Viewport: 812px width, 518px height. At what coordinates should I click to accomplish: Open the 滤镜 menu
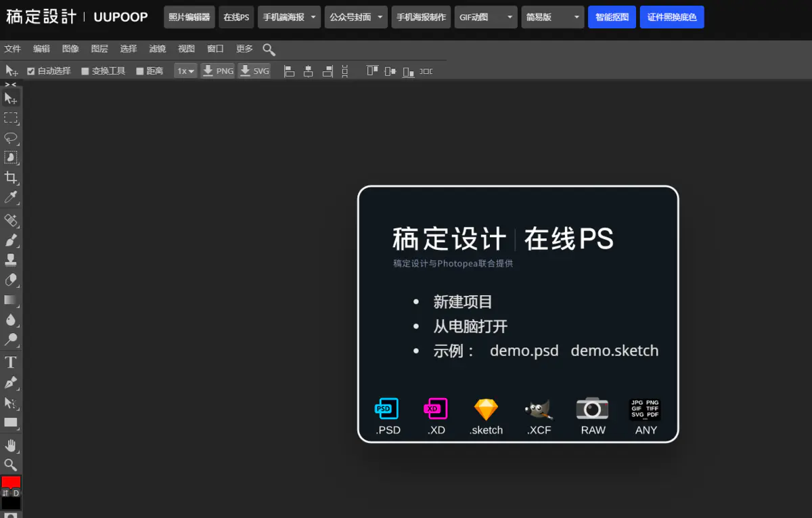[158, 49]
